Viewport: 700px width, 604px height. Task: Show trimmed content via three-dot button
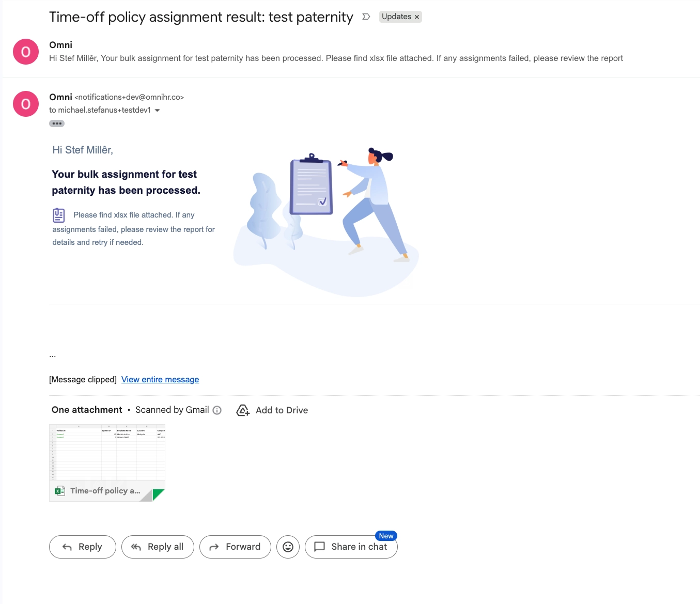coord(57,123)
